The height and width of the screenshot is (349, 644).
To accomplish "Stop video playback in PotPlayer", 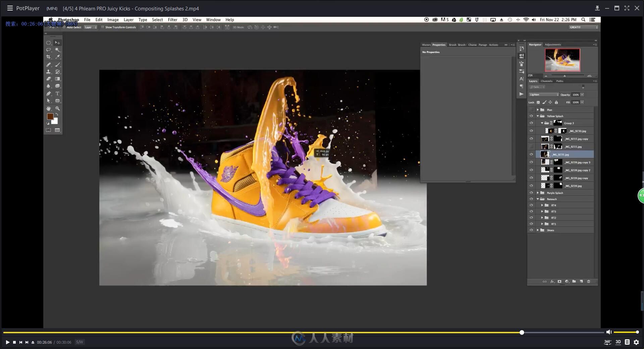I will click(14, 342).
